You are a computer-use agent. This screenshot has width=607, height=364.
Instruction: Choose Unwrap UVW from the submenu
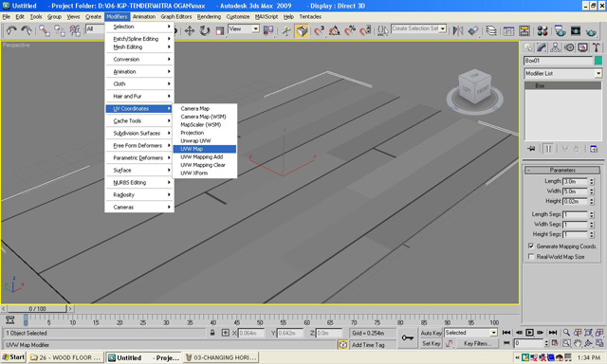pyautogui.click(x=205, y=141)
